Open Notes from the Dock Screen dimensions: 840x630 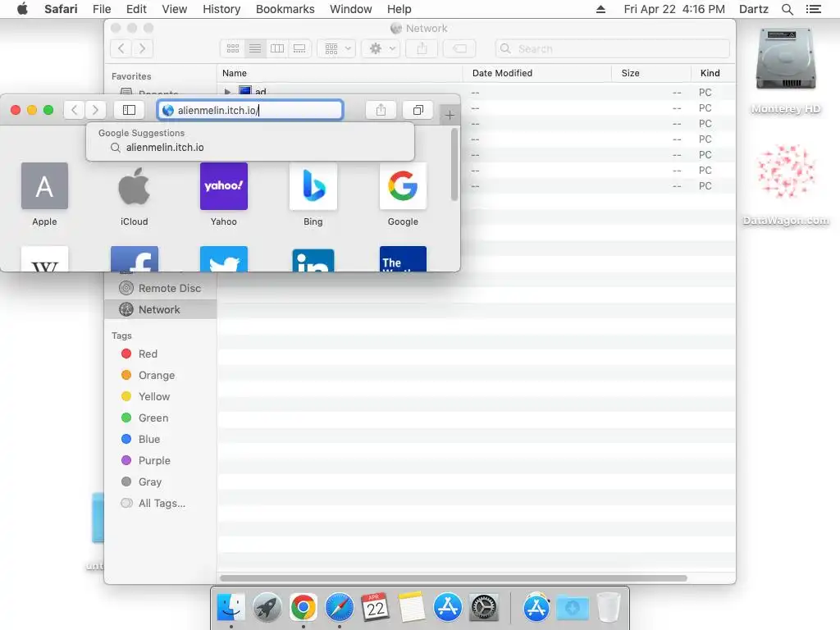(x=412, y=608)
